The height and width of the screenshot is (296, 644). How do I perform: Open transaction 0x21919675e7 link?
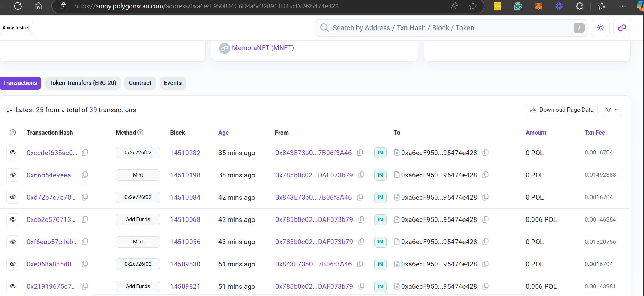(51, 286)
